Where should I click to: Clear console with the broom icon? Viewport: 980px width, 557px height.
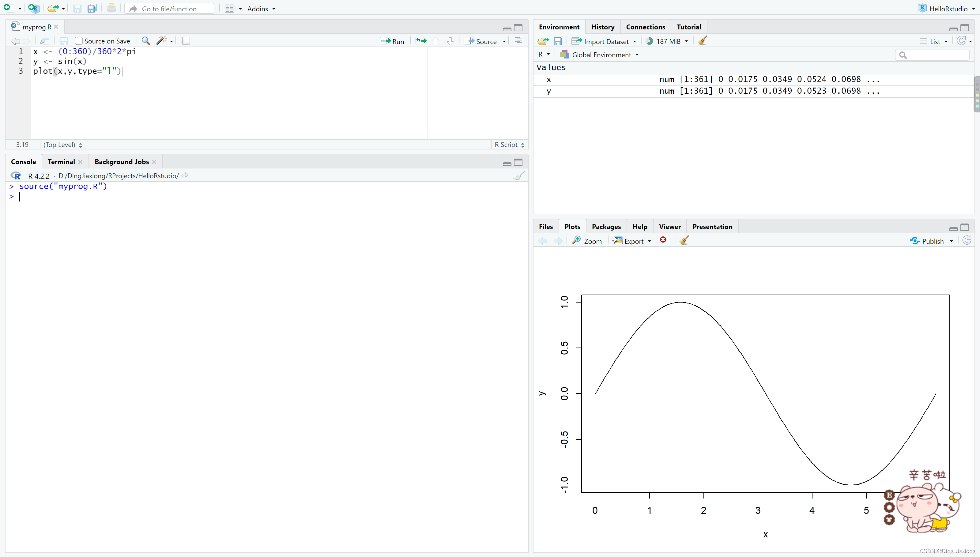(519, 175)
